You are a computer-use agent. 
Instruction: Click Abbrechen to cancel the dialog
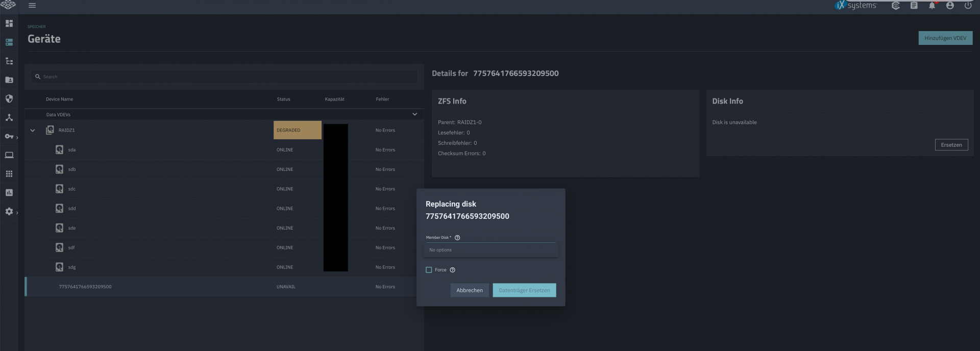point(470,290)
